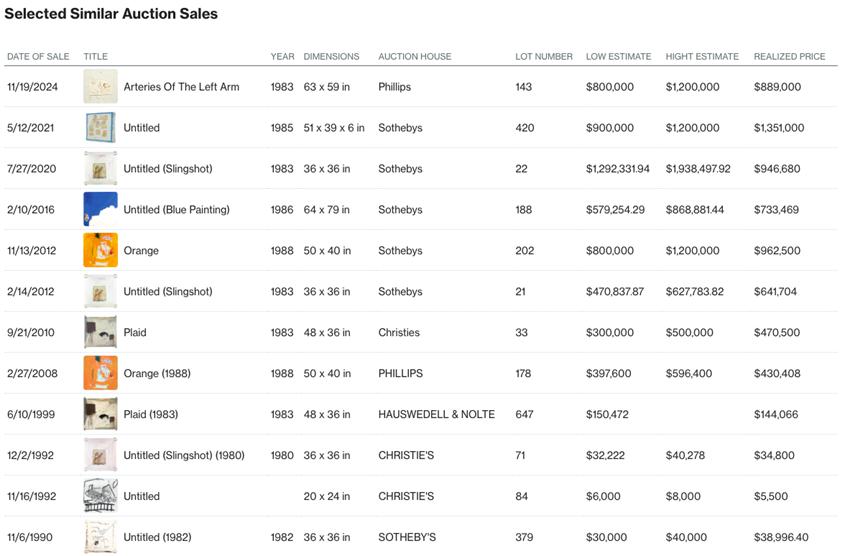Click the Untitled (Blue Painting) title text
845x556 pixels.
(176, 210)
